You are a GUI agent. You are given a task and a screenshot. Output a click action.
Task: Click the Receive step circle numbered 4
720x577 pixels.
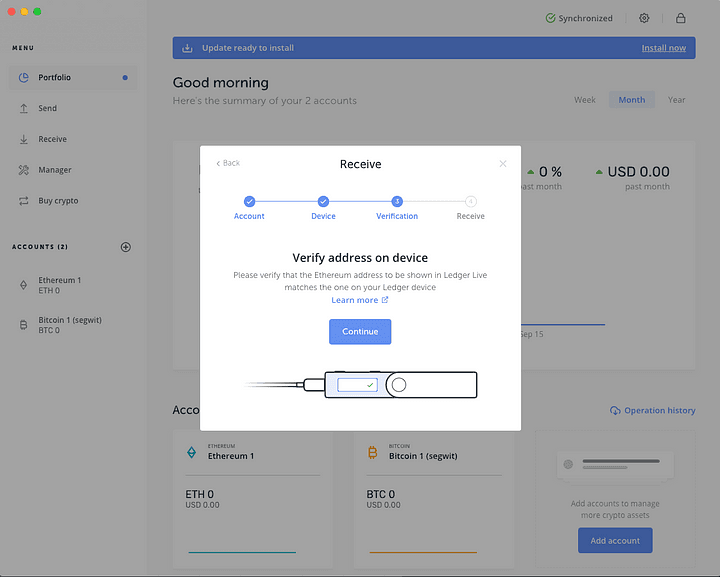pos(471,201)
